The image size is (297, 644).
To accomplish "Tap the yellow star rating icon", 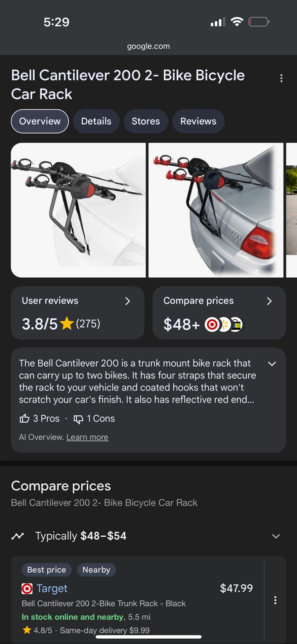I will (x=67, y=324).
